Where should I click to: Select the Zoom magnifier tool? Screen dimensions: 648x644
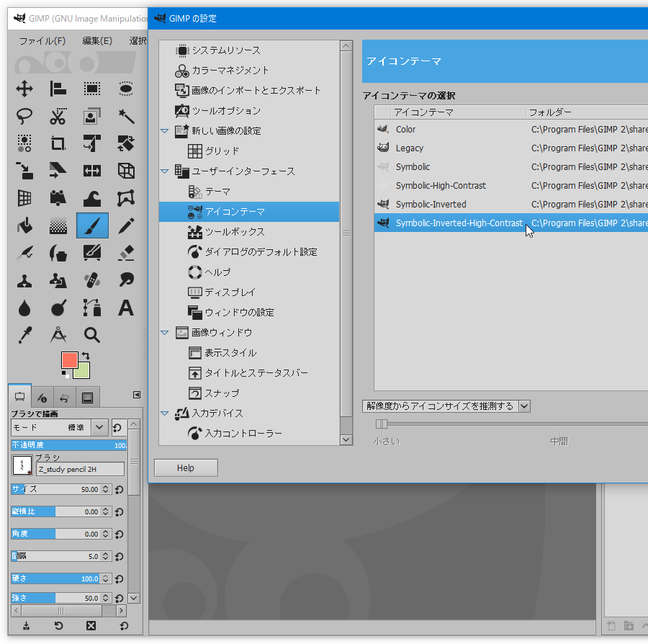91,335
